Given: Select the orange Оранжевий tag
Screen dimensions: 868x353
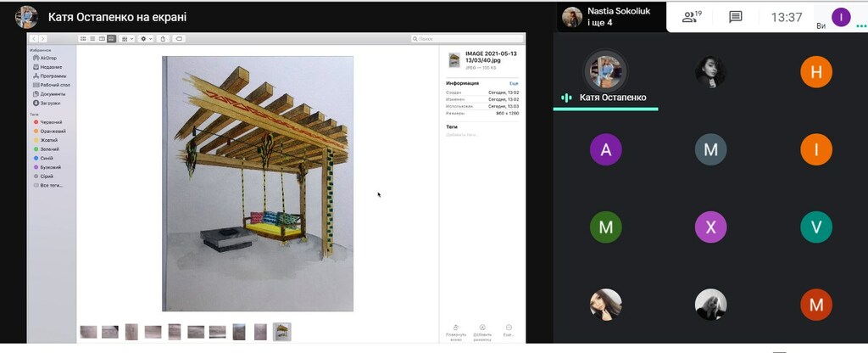Looking at the screenshot, I should pos(50,132).
